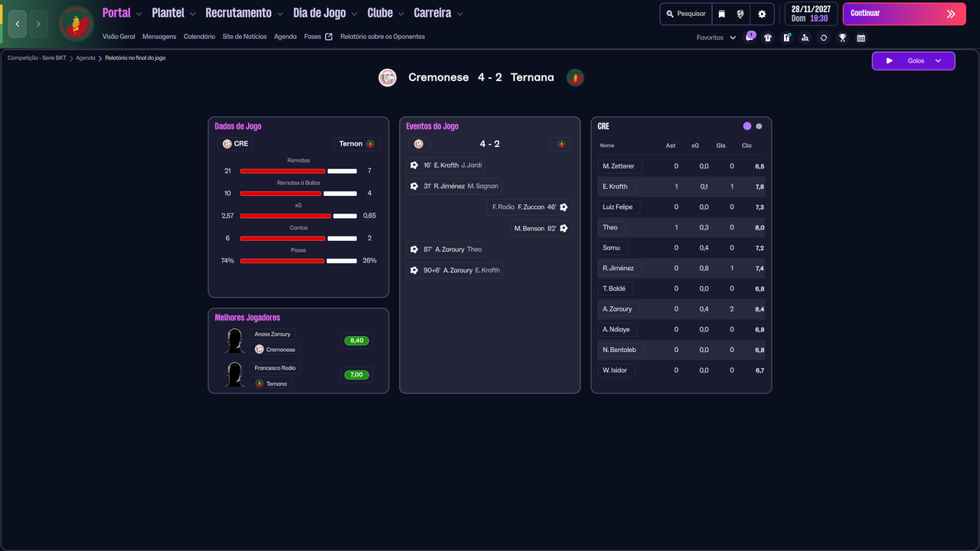Click Anass Zaroury's silhouette photo

(x=235, y=341)
